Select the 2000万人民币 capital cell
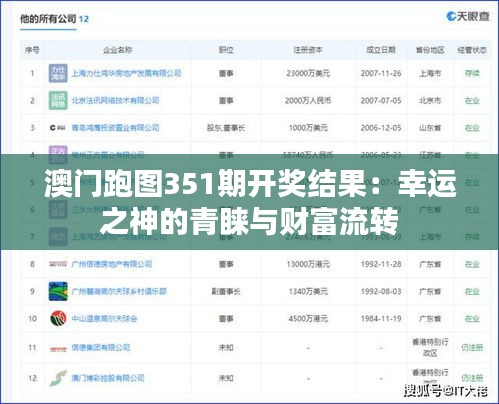 (x=308, y=100)
